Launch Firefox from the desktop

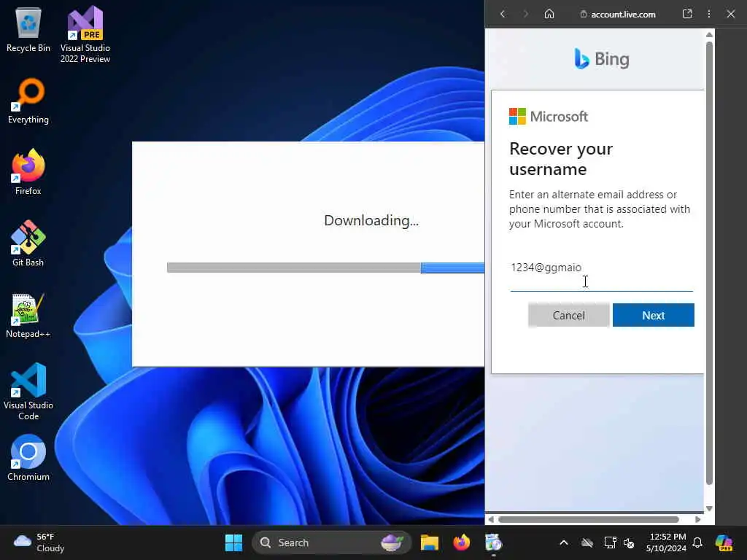[28, 172]
